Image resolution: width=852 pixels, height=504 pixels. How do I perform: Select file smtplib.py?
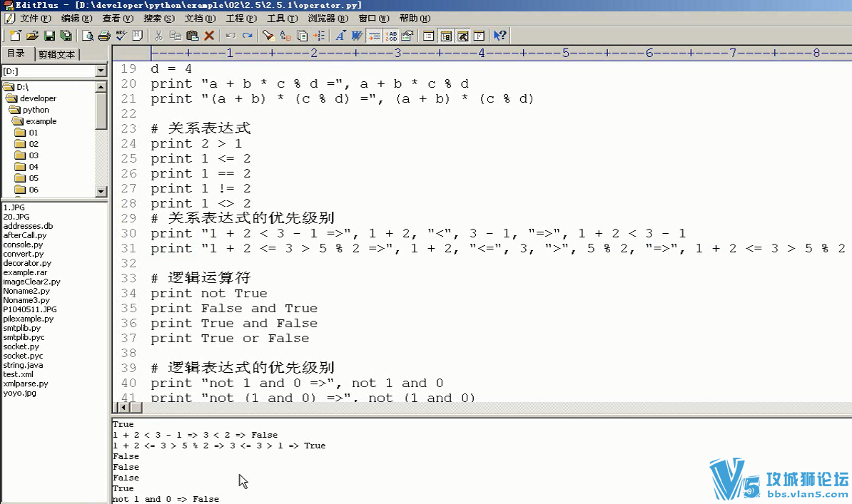pyautogui.click(x=21, y=328)
